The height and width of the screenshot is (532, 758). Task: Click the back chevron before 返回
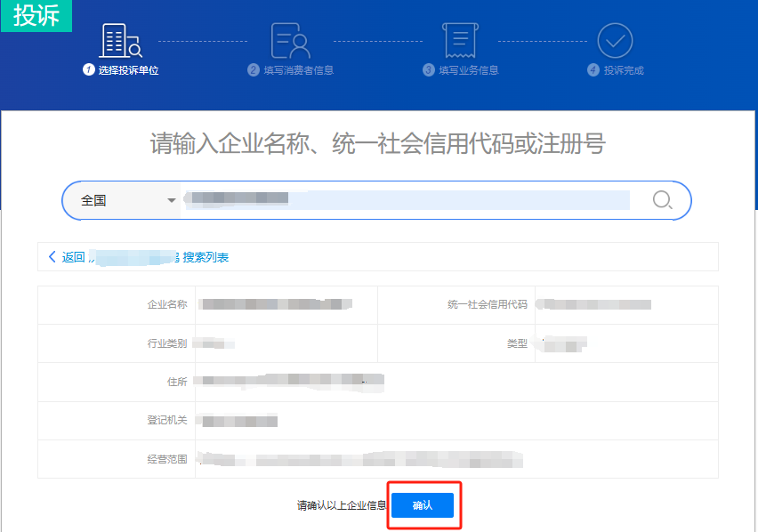click(x=52, y=256)
